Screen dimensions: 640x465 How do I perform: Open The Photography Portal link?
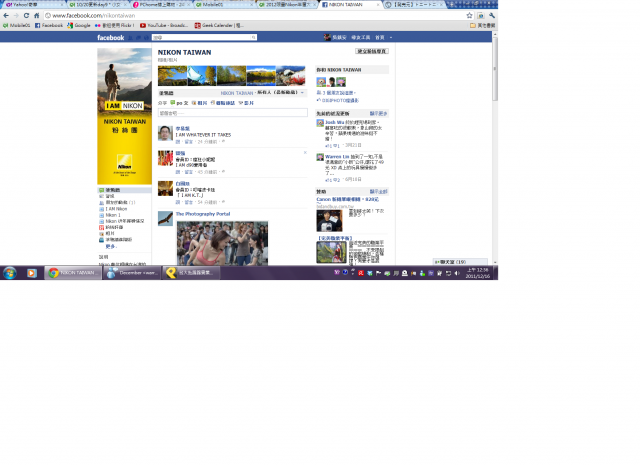click(203, 214)
